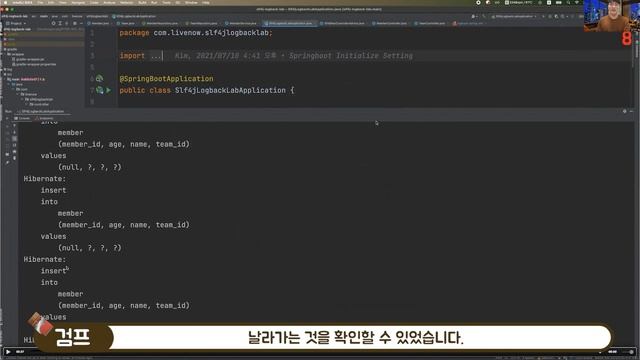Click the Run icon in the main toolbar
The height and width of the screenshot is (360, 640).
coord(543,16)
